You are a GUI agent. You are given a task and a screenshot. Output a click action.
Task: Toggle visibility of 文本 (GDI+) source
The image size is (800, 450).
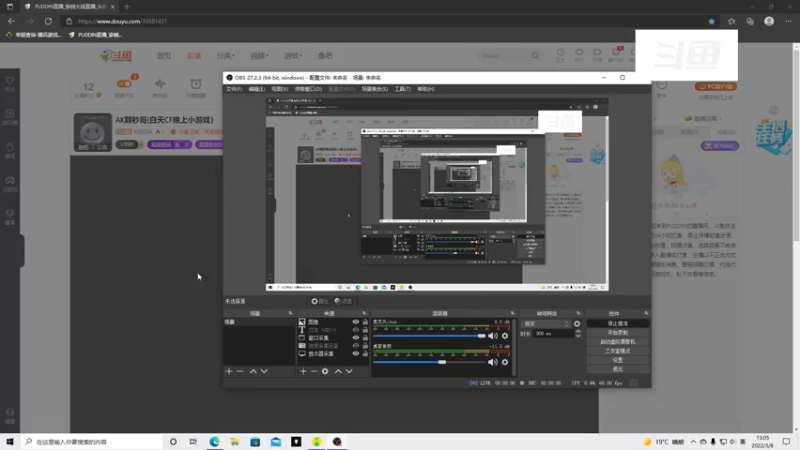coord(356,330)
